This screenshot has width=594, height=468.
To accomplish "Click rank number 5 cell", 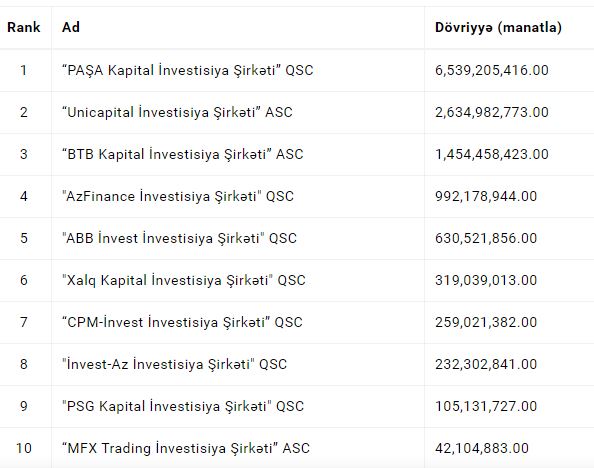I will [x=23, y=238].
